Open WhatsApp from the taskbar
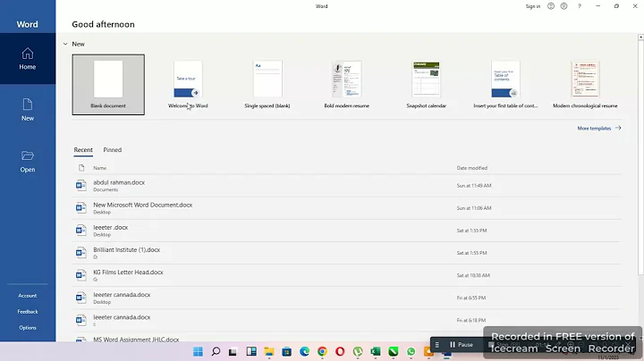This screenshot has width=644, height=361. (411, 351)
